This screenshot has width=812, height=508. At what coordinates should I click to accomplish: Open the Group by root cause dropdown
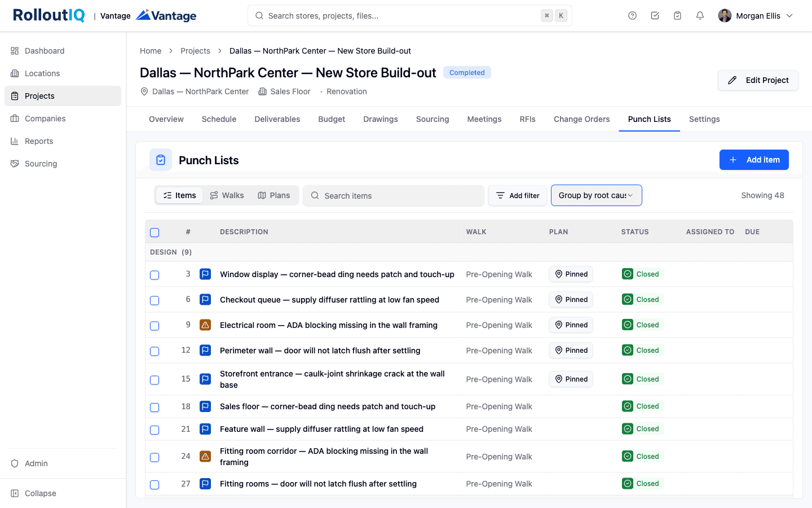tap(596, 195)
